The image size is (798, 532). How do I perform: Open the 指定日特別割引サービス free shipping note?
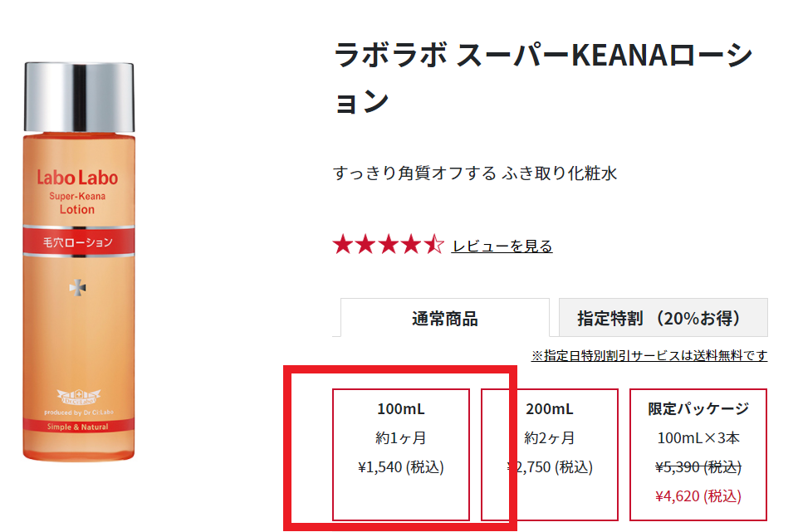click(x=649, y=355)
